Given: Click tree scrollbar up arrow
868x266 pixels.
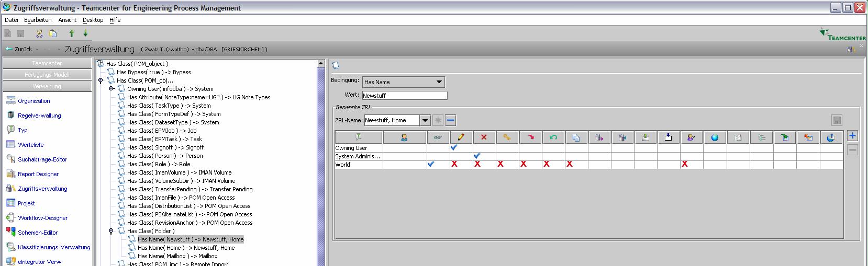Looking at the screenshot, I should click(x=321, y=63).
